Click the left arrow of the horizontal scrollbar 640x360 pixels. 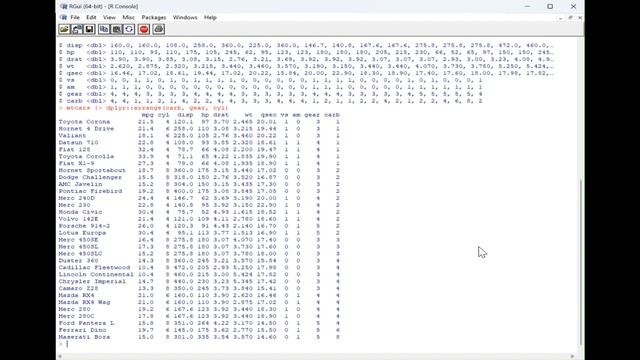[60, 356]
